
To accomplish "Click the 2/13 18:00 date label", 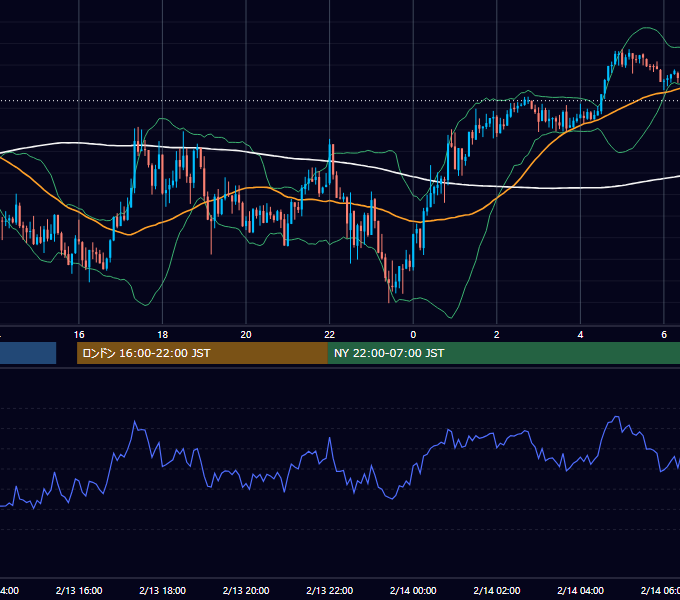I will tap(163, 590).
